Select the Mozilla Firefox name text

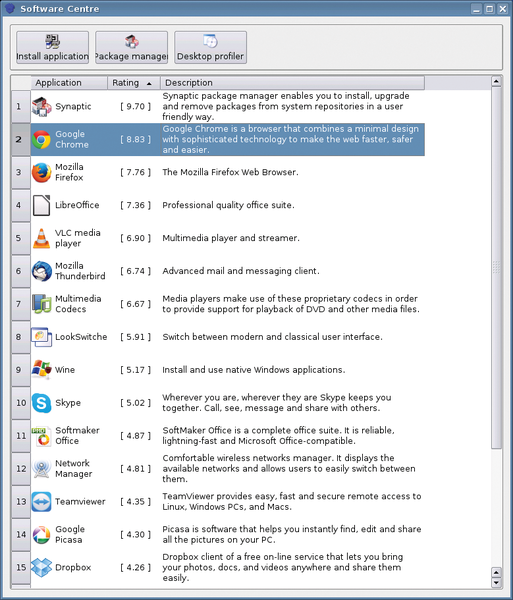[x=69, y=172]
